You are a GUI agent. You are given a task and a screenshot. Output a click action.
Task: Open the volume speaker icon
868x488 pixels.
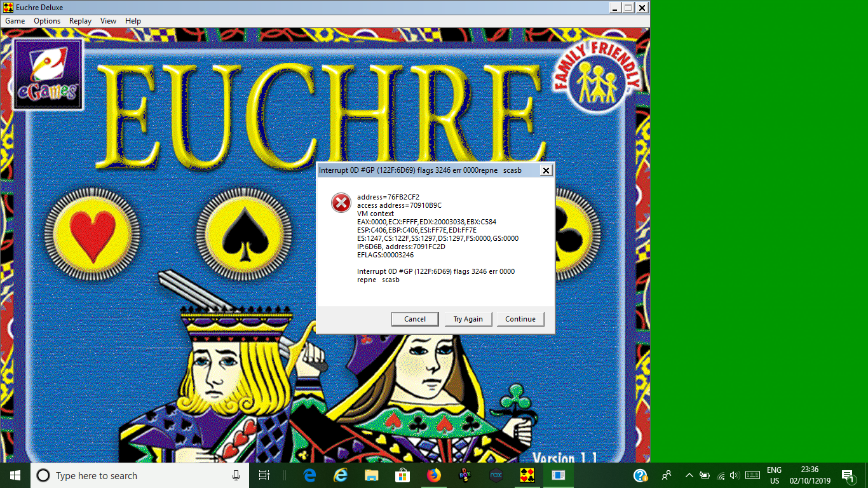pyautogui.click(x=735, y=475)
